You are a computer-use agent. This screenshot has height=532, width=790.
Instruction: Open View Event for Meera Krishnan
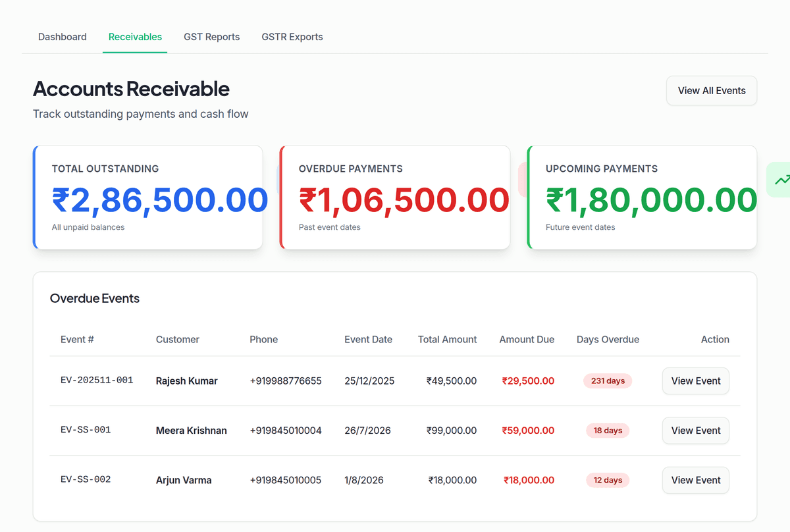696,431
